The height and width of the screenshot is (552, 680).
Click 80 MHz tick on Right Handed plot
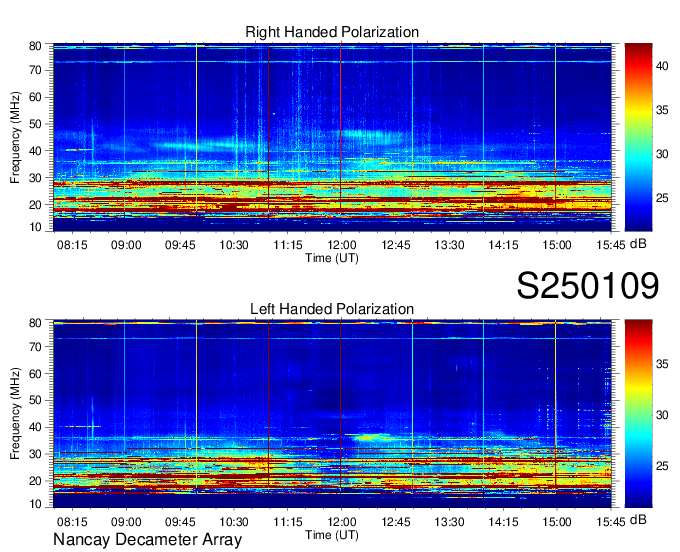[x=36, y=46]
